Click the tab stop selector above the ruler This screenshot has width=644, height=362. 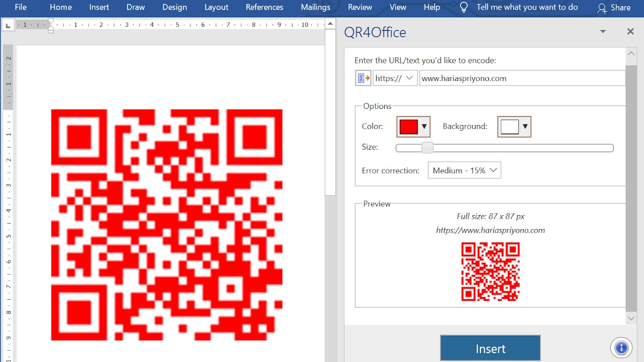coord(8,25)
